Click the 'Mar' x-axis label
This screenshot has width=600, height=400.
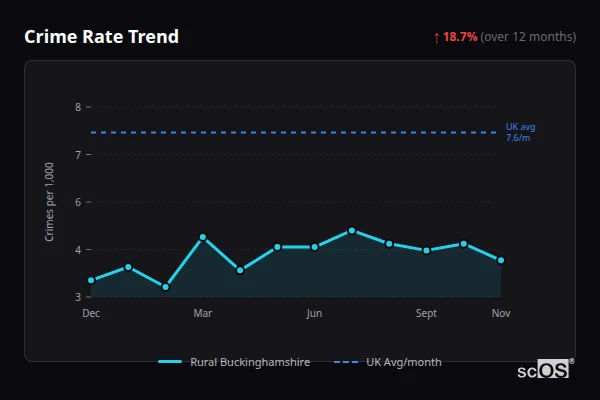[x=203, y=313]
